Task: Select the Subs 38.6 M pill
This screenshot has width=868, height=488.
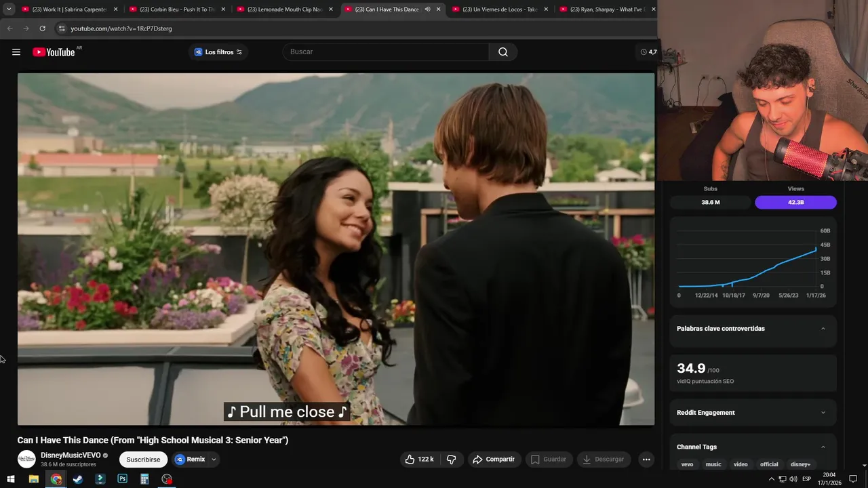Action: pyautogui.click(x=711, y=202)
